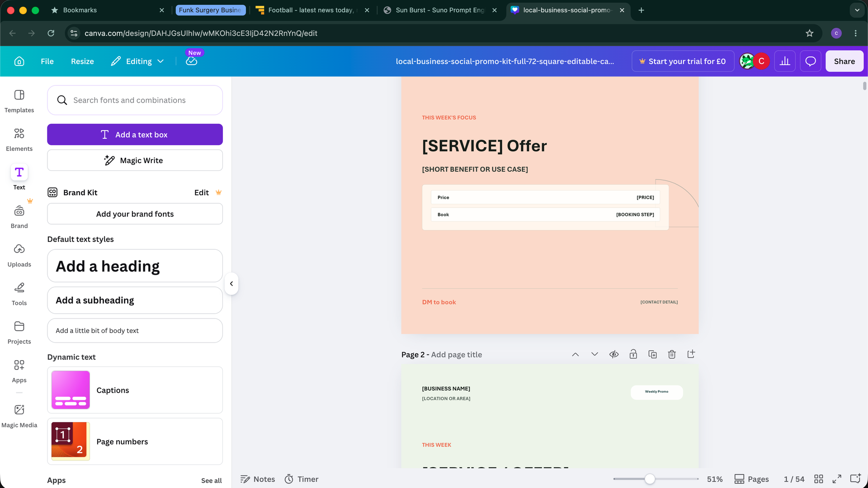
Task: Open the analytics bar chart icon
Action: 785,61
